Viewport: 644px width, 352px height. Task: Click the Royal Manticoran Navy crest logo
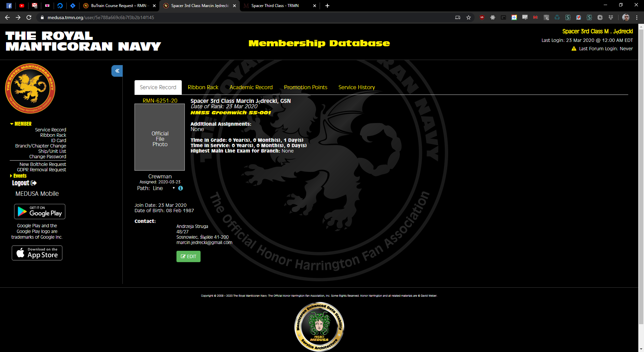[x=30, y=89]
